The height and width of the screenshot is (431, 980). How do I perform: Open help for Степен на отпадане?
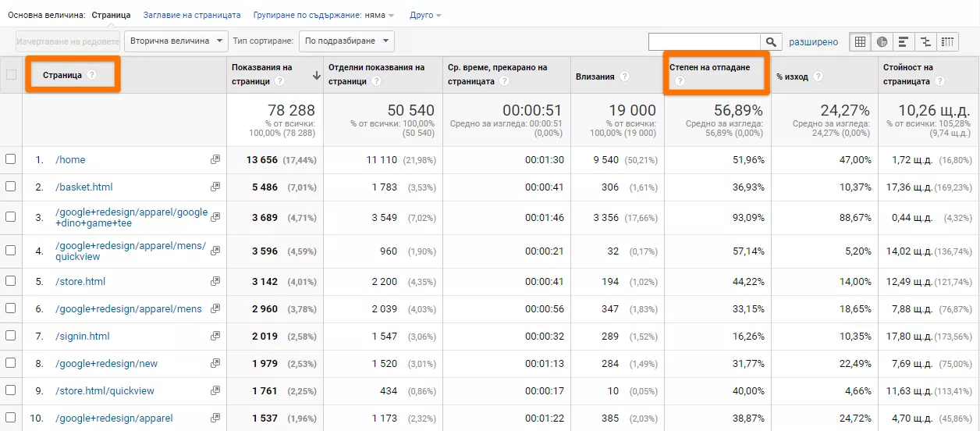click(680, 81)
